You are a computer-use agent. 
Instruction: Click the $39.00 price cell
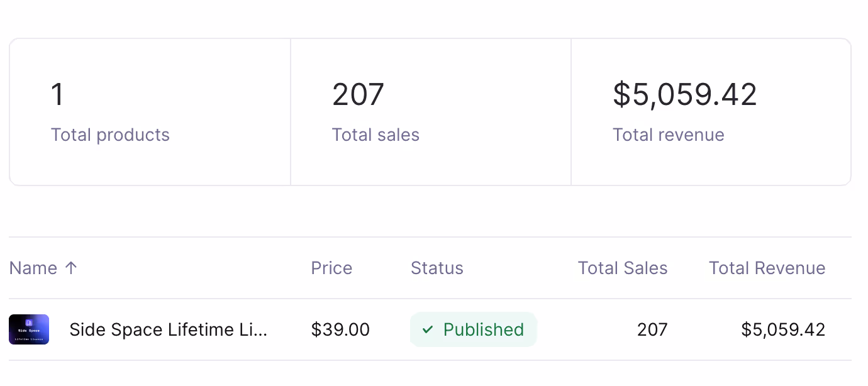(340, 329)
